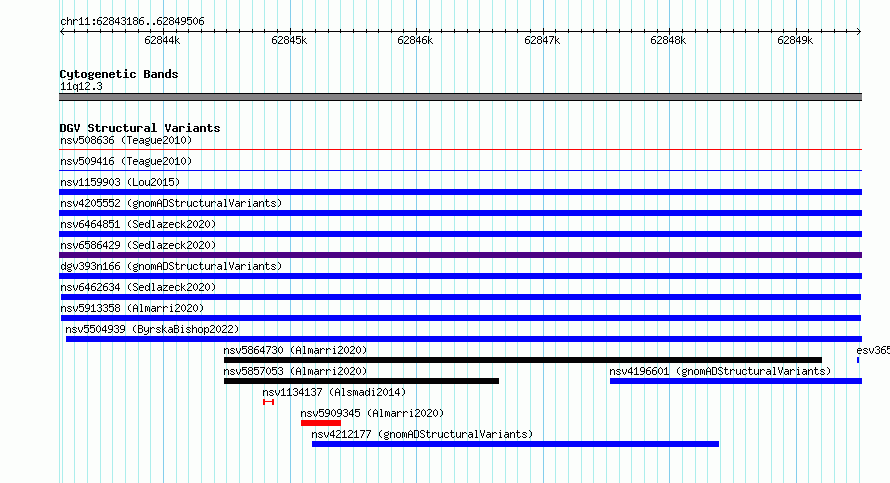The height and width of the screenshot is (483, 890).
Task: Open nsv5909345 (Almarri2020) label
Action: point(372,413)
